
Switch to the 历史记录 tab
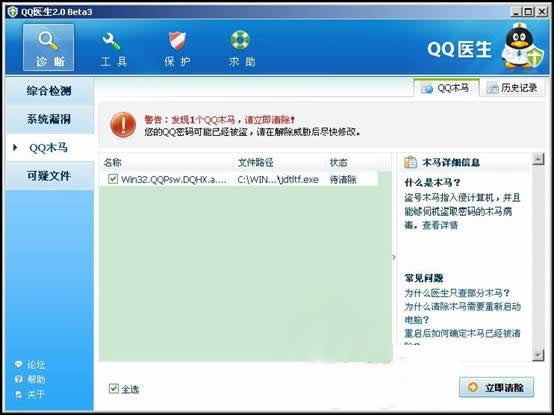point(512,88)
